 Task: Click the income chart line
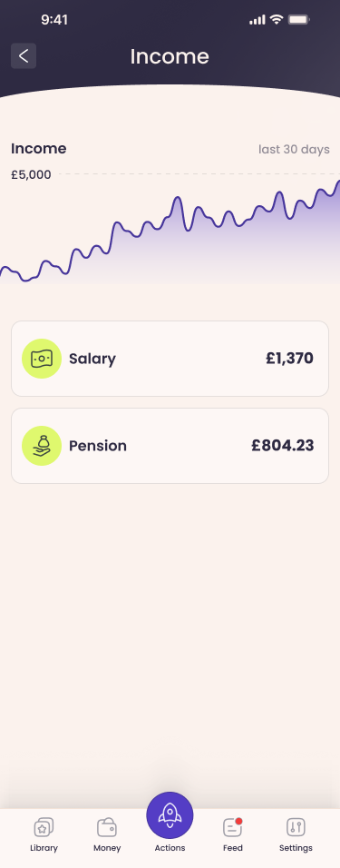[170, 232]
